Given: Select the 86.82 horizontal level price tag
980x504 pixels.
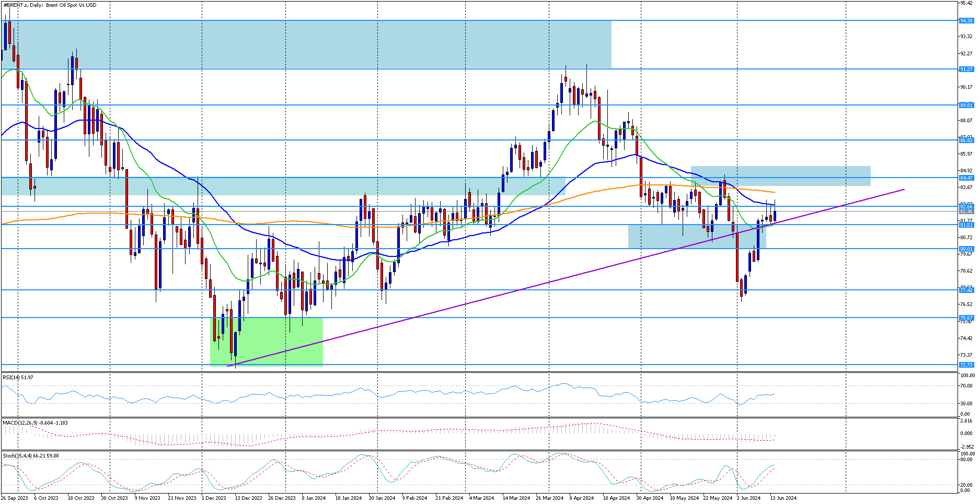Looking at the screenshot, I should pyautogui.click(x=966, y=140).
